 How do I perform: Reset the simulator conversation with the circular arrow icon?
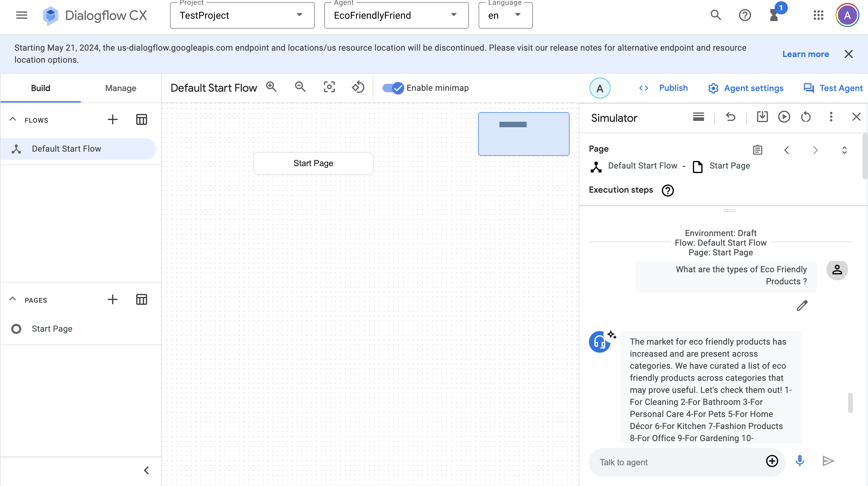806,117
